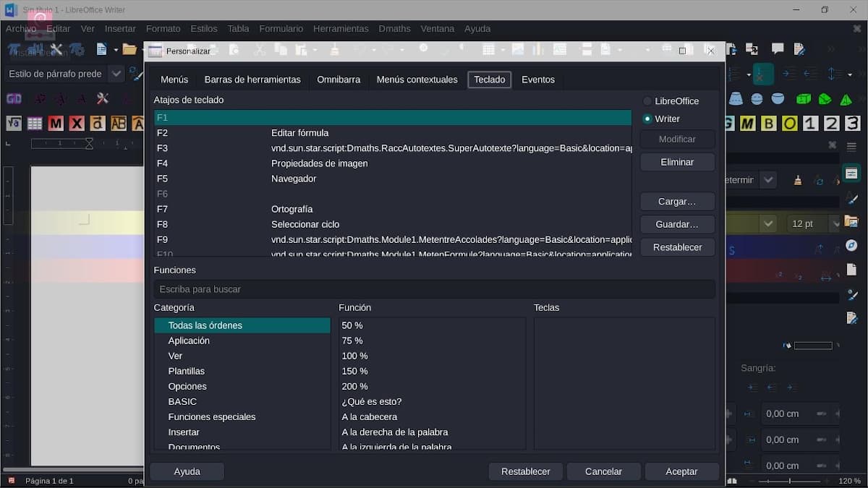
Task: Click the number 2 icon
Action: pyautogui.click(x=831, y=124)
